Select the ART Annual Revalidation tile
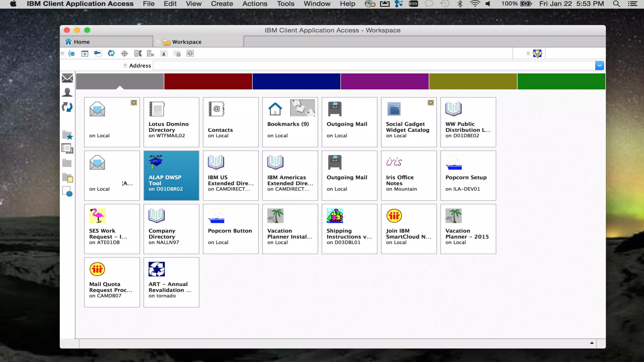The image size is (644, 362). click(x=171, y=282)
